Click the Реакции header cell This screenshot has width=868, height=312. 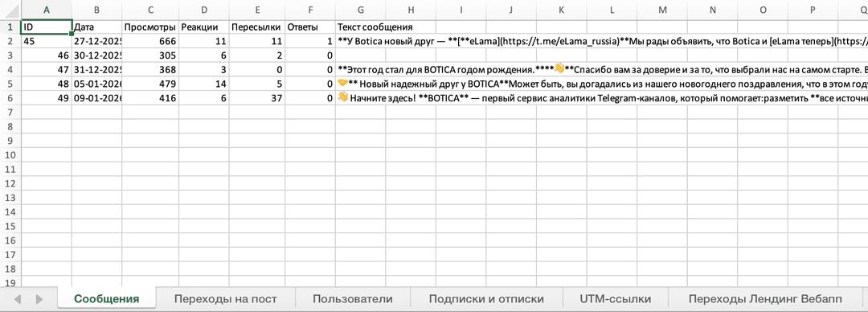point(203,27)
